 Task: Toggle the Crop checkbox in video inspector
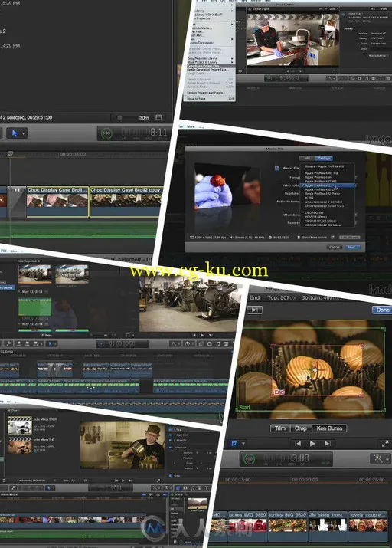[x=170, y=476]
